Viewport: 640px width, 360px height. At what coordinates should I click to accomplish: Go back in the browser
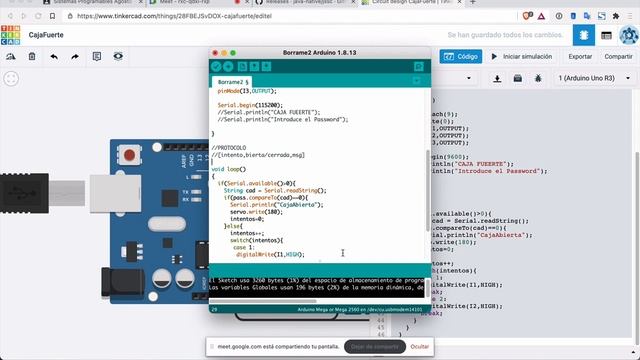10,16
